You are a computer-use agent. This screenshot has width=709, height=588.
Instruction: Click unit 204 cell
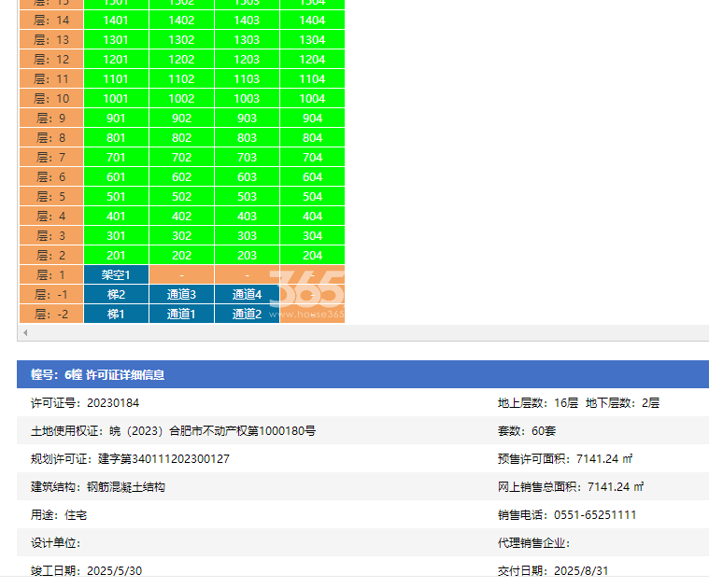pos(312,255)
